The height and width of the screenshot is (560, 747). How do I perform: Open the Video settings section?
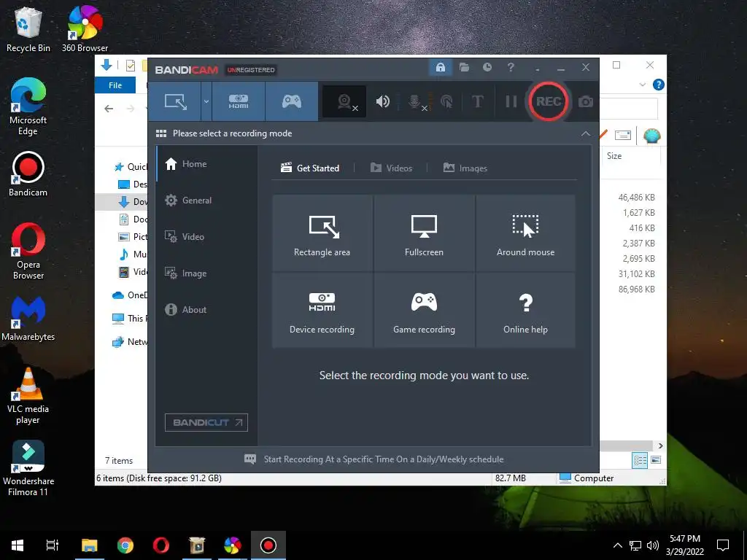[x=207, y=237]
